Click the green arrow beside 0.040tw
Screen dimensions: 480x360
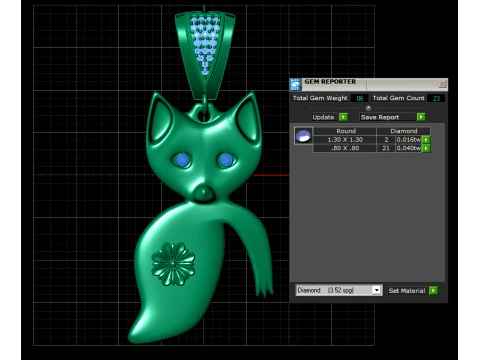(426, 148)
